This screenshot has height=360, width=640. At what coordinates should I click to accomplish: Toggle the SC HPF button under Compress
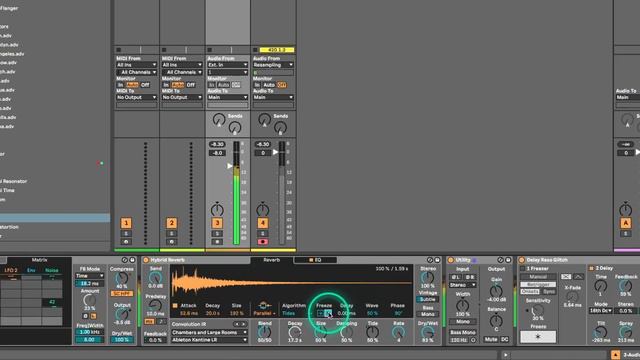(x=122, y=293)
